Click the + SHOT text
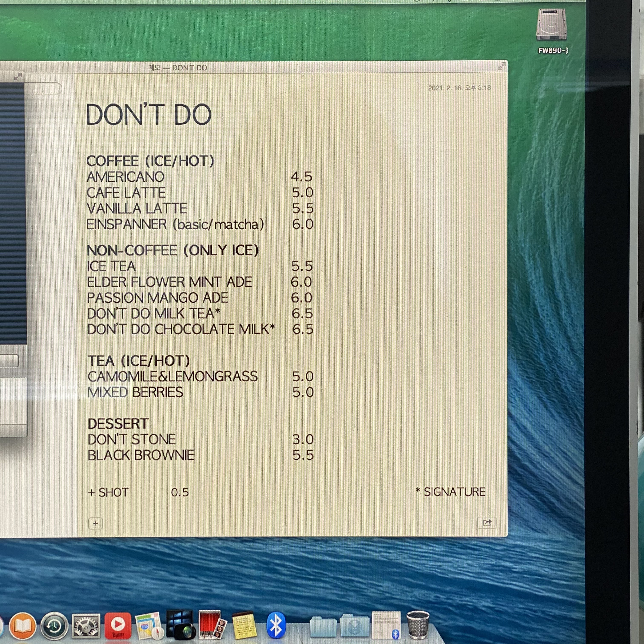 tap(108, 492)
